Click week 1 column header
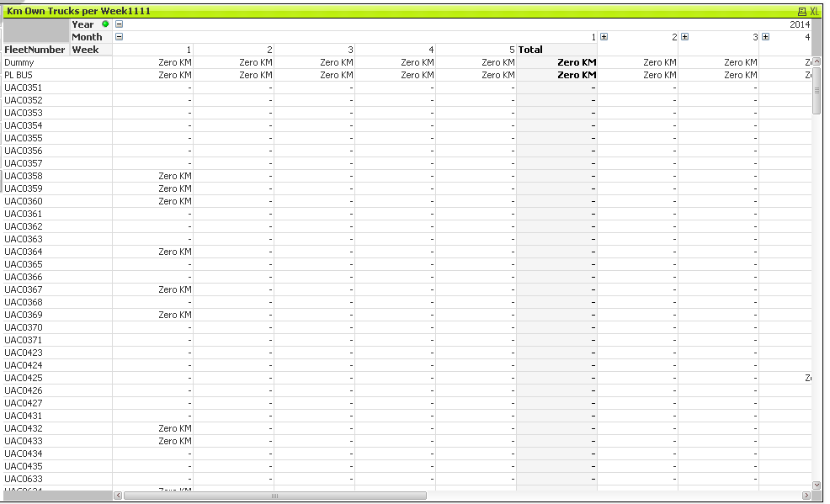Image resolution: width=830 pixels, height=504 pixels. pos(189,50)
